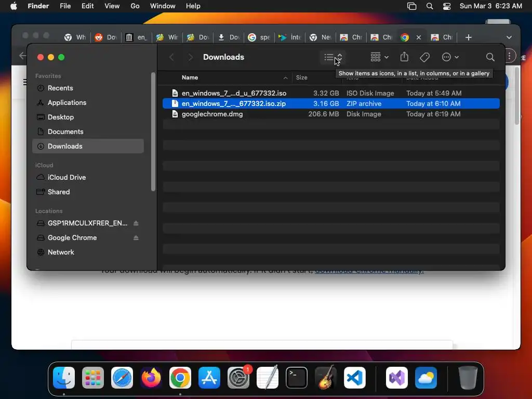Viewport: 532px width, 399px height.
Task: Open System Settings from the Dock
Action: (238, 378)
